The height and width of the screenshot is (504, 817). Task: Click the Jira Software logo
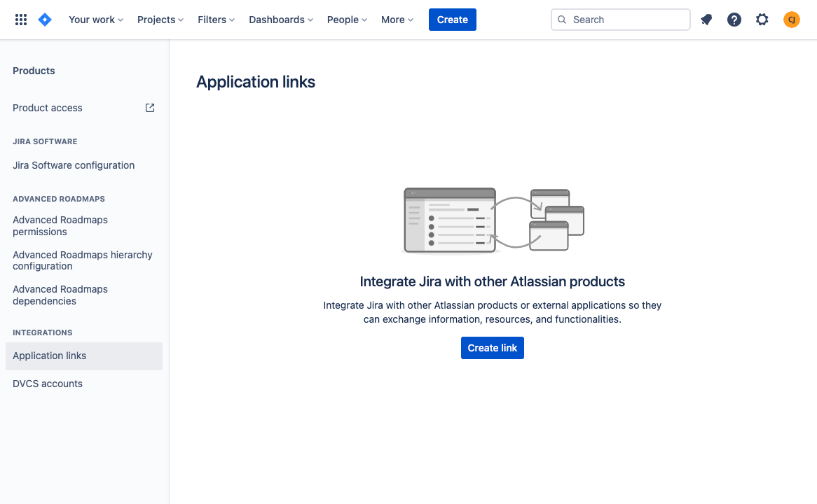46,20
